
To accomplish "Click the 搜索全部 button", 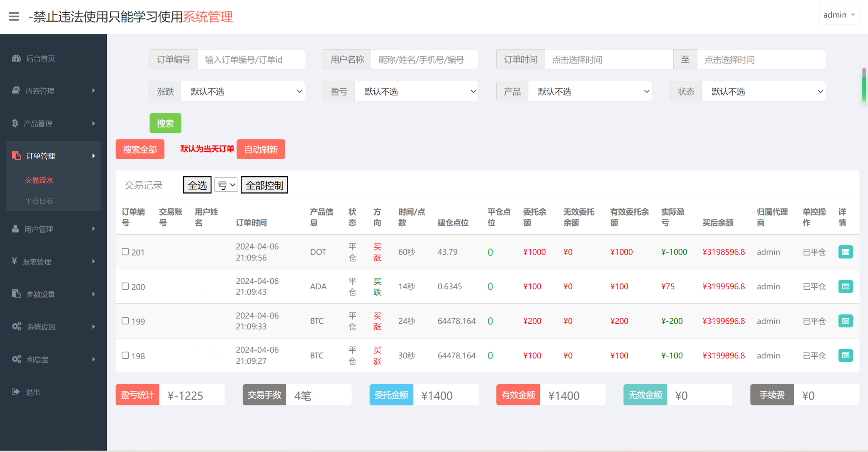I will coord(140,150).
